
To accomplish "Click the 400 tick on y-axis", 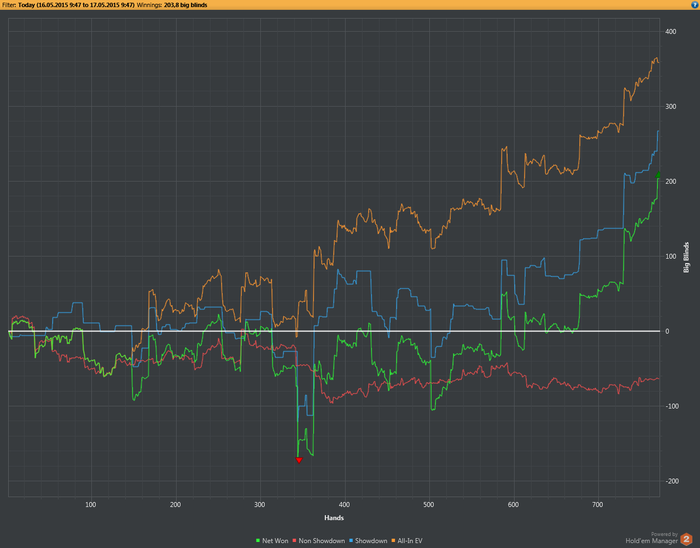I will 671,32.
